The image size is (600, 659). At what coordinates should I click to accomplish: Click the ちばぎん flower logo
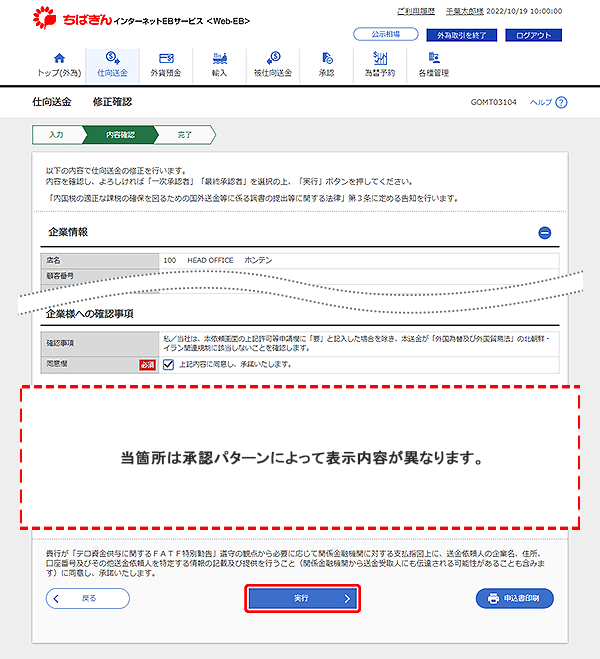(45, 18)
